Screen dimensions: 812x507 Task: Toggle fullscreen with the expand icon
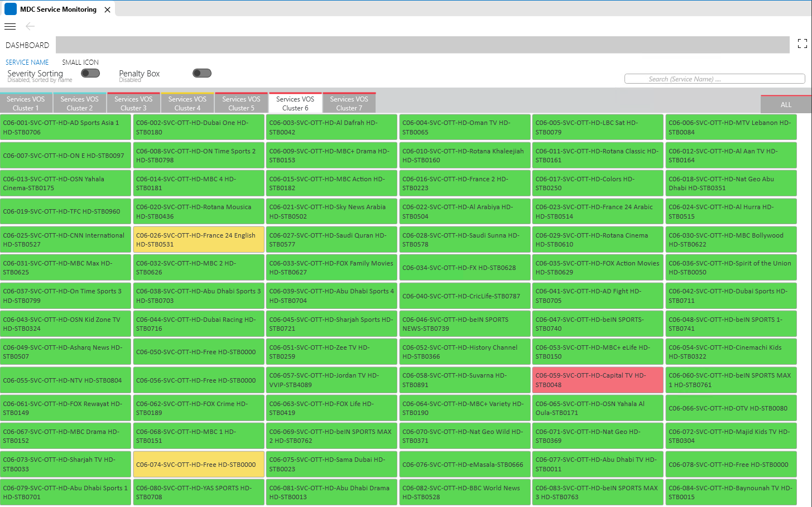(803, 44)
